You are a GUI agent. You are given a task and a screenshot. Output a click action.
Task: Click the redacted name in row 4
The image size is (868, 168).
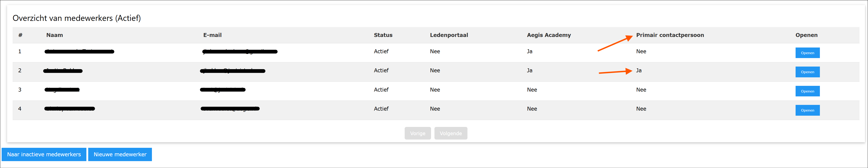[70, 109]
